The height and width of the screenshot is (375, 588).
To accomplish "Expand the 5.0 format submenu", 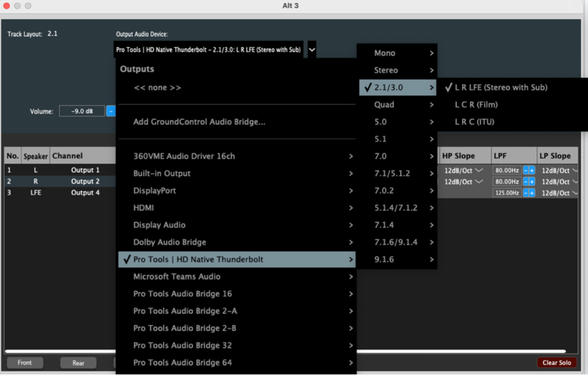I will 398,122.
